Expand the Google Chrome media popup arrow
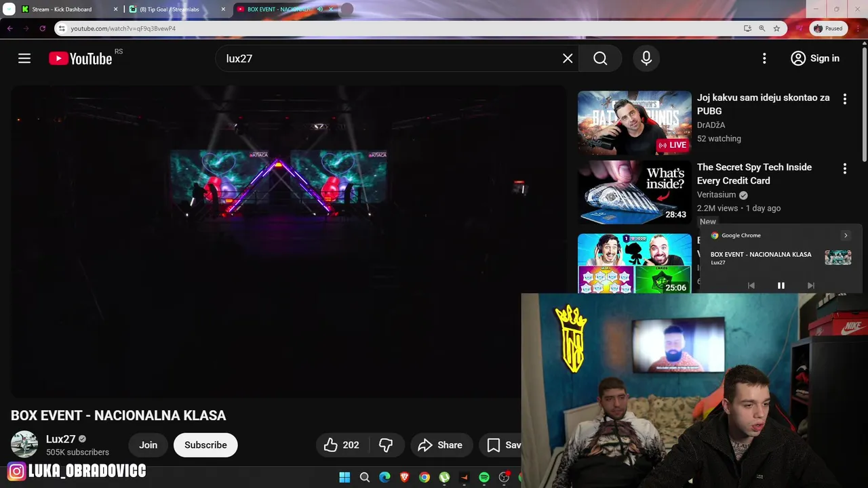The width and height of the screenshot is (868, 488). tap(845, 235)
